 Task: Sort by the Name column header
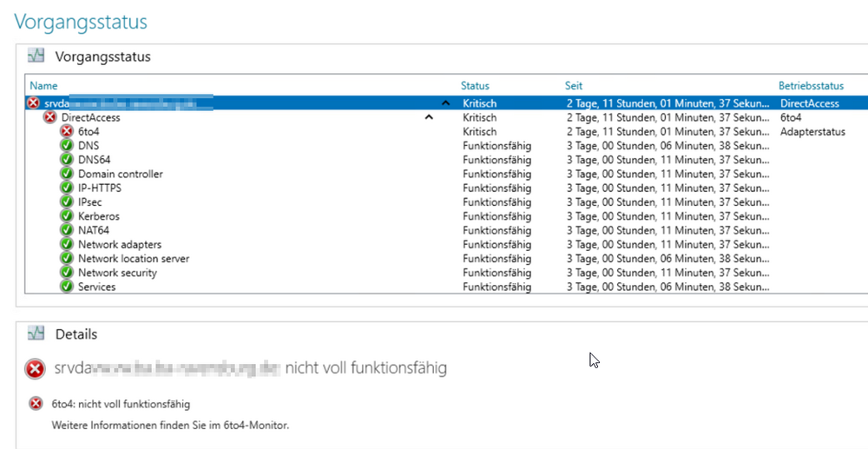click(43, 86)
